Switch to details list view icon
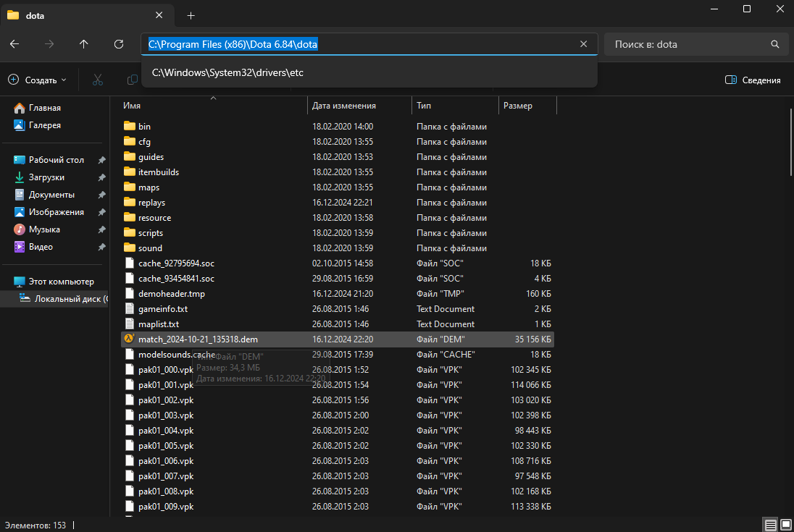Viewport: 794px width, 532px height. [x=770, y=525]
